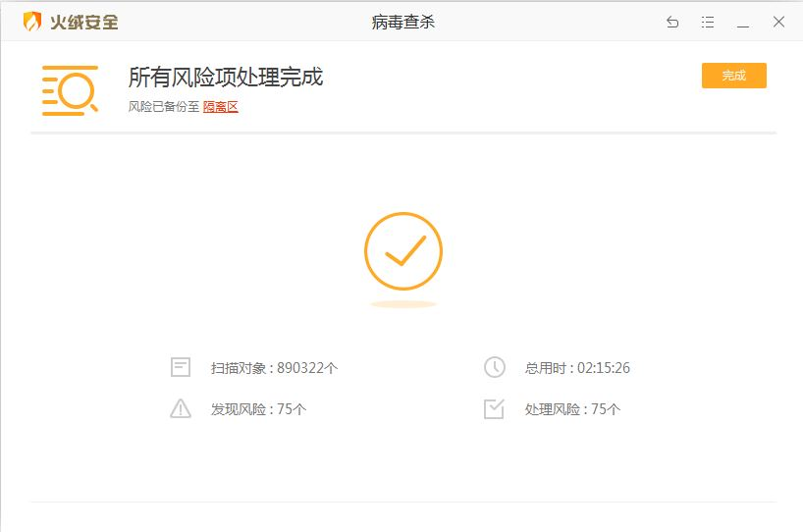
Task: Click the large orange checkmark circle
Action: pos(402,252)
